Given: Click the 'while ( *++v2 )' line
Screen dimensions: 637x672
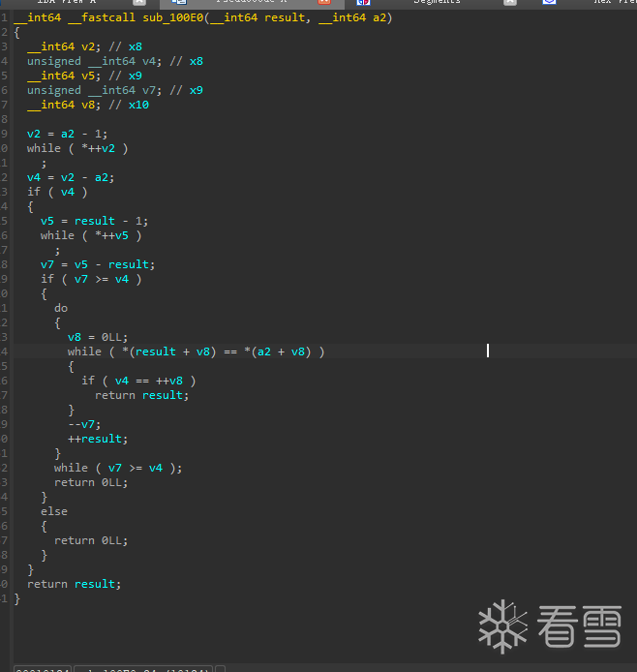Looking at the screenshot, I should point(77,148).
